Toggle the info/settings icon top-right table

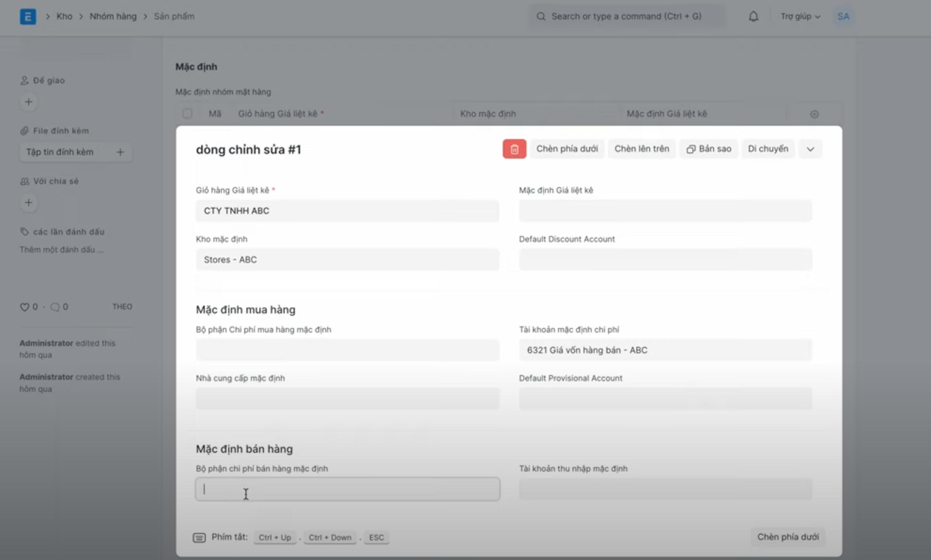[814, 114]
